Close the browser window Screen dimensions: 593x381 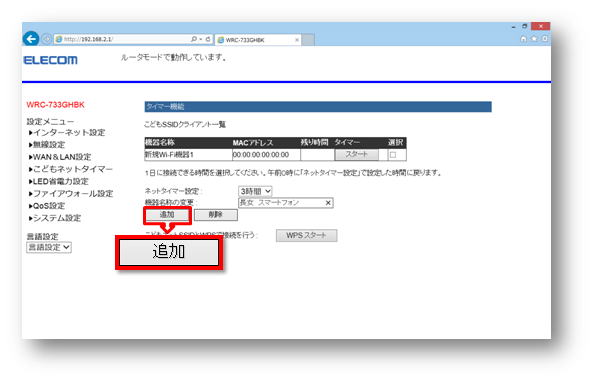pos(540,26)
